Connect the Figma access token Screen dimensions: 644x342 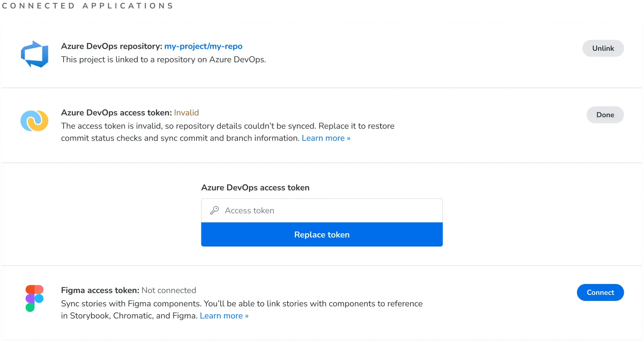600,292
